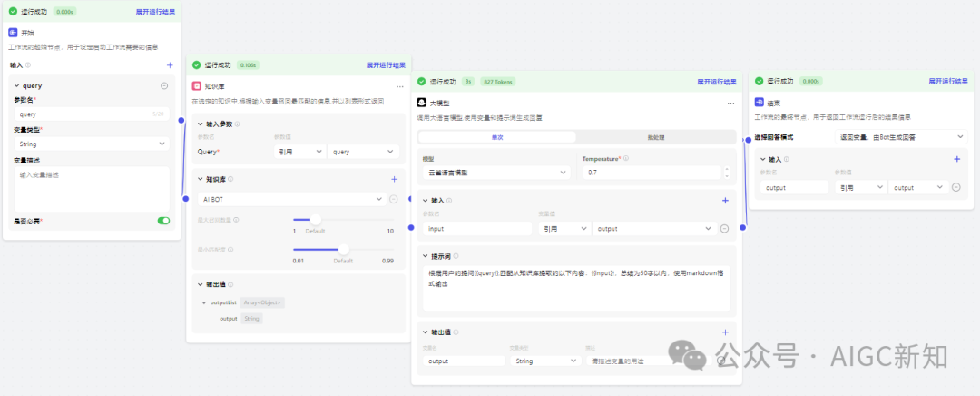Click the prompt text area in large model node

(576, 287)
